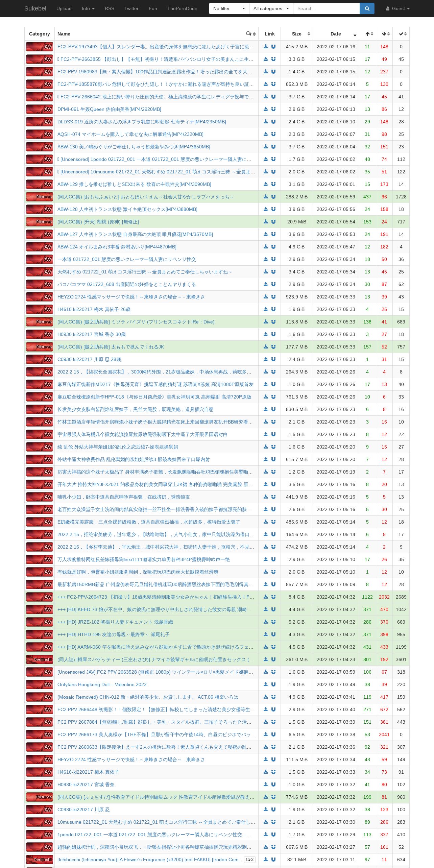Image resolution: width=434 pixels, height=868 pixels.
Task: Download torrent file for DPMI-061 row
Action: tap(266, 109)
